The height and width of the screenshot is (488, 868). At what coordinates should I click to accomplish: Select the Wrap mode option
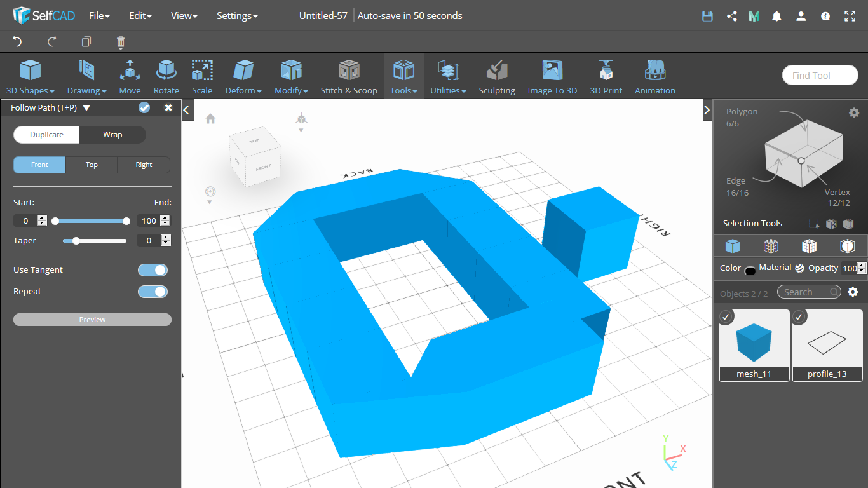pyautogui.click(x=112, y=135)
